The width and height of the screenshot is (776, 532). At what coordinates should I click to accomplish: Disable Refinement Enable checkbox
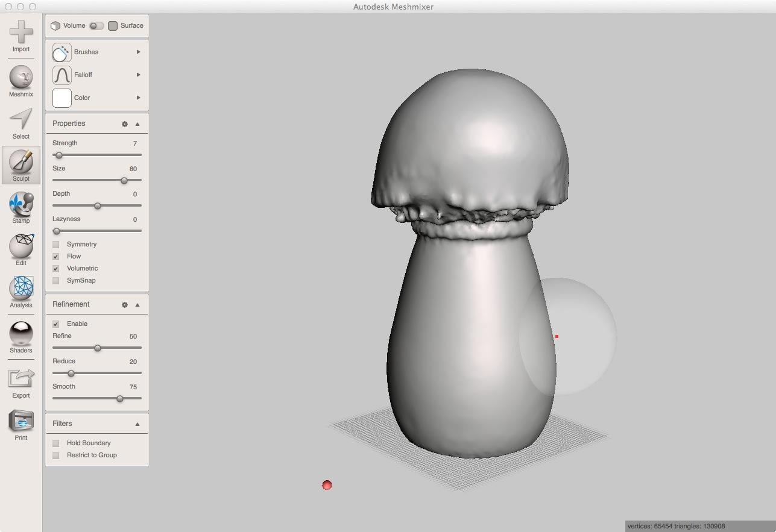56,324
